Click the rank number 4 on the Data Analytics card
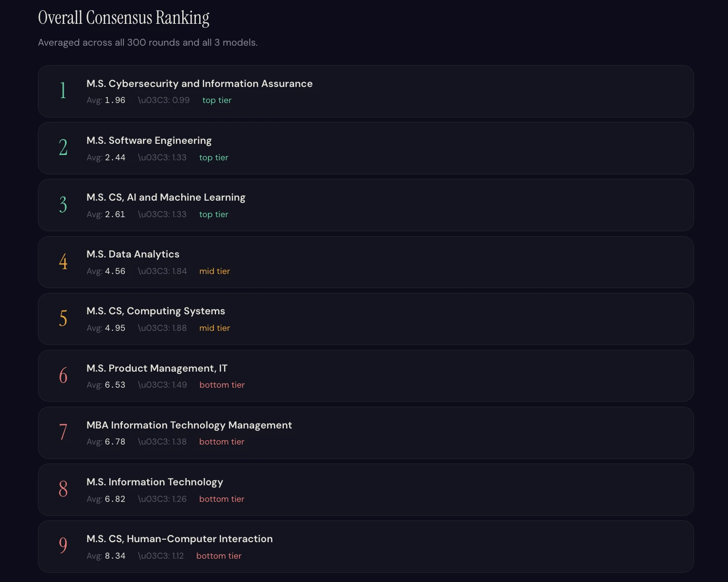The image size is (728, 582). pyautogui.click(x=63, y=262)
